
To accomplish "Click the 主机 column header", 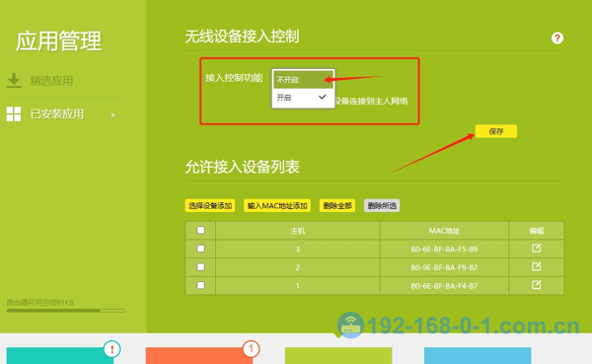I will (298, 231).
